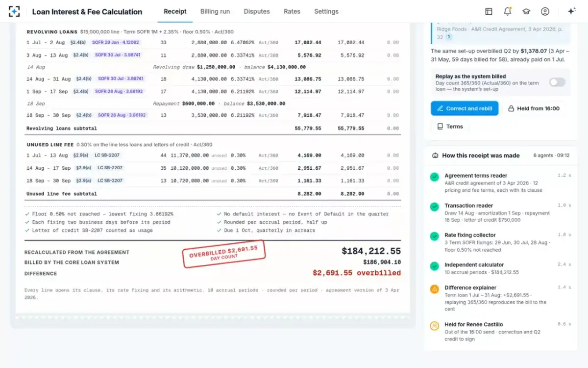Select the Held for Renée Castillo step title
The height and width of the screenshot is (368, 588).
(x=473, y=324)
